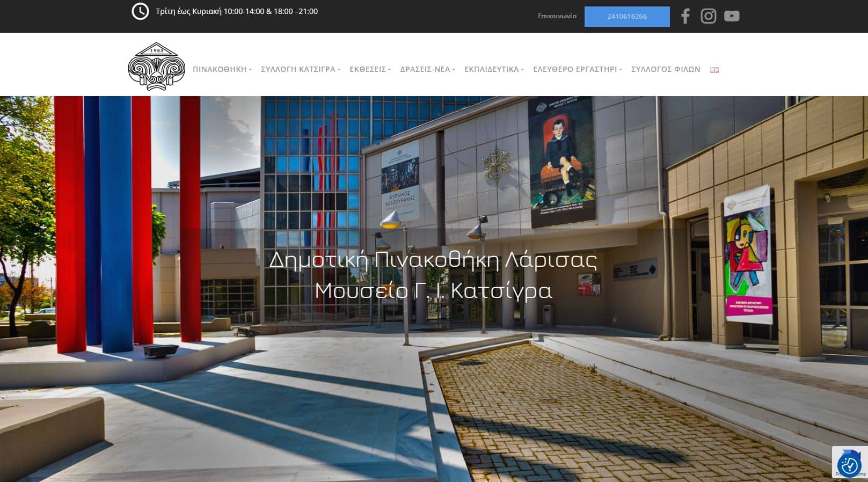Click the Επικοινωνία contact link
868x482 pixels.
pos(557,16)
